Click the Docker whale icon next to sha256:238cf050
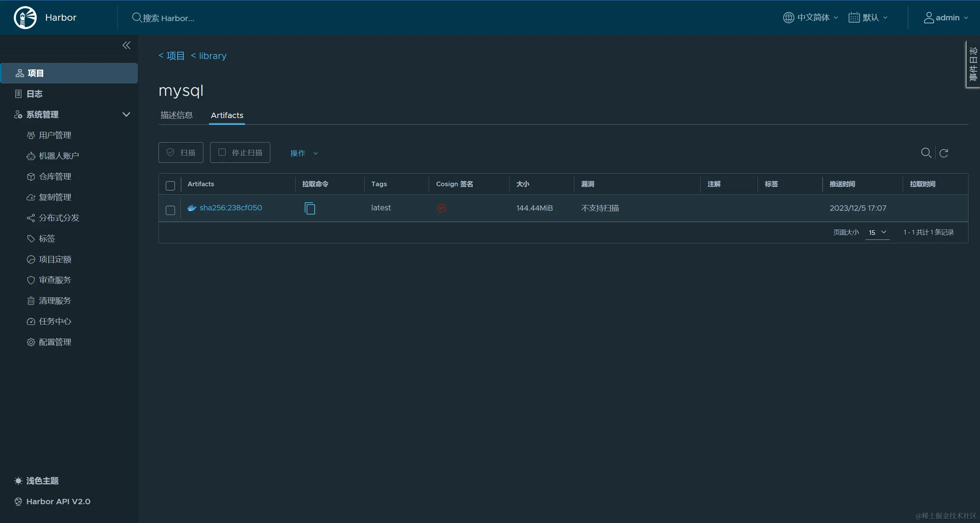980x523 pixels. coord(192,208)
